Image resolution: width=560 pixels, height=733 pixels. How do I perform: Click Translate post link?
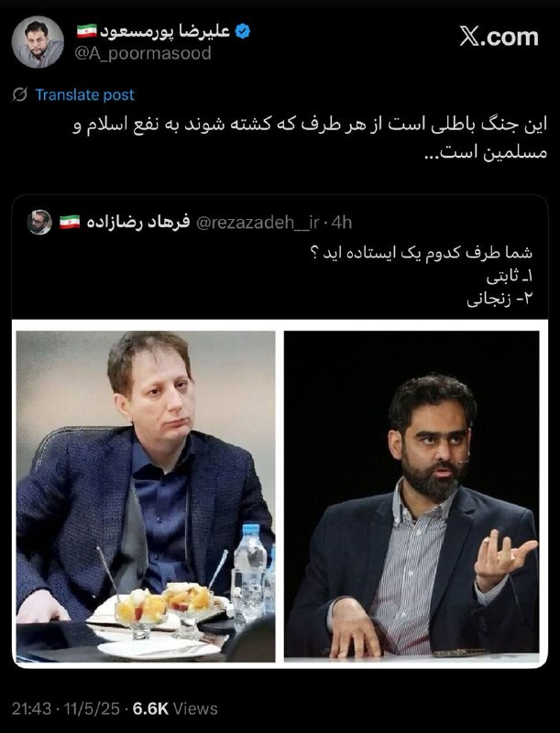click(x=84, y=95)
